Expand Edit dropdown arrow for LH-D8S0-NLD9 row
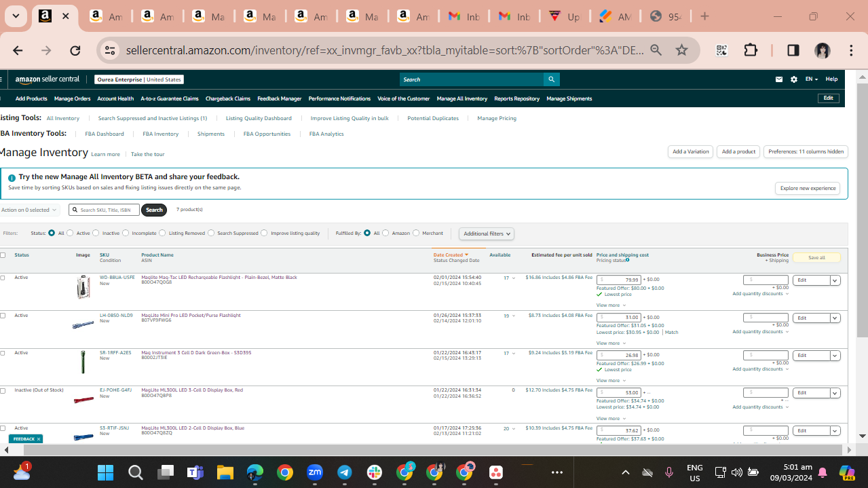The image size is (868, 488). (835, 318)
